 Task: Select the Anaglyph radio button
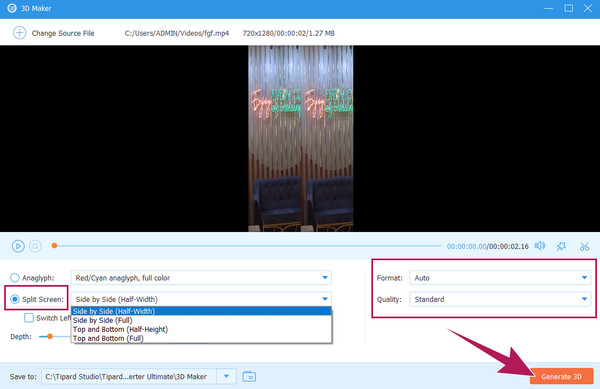click(x=15, y=278)
